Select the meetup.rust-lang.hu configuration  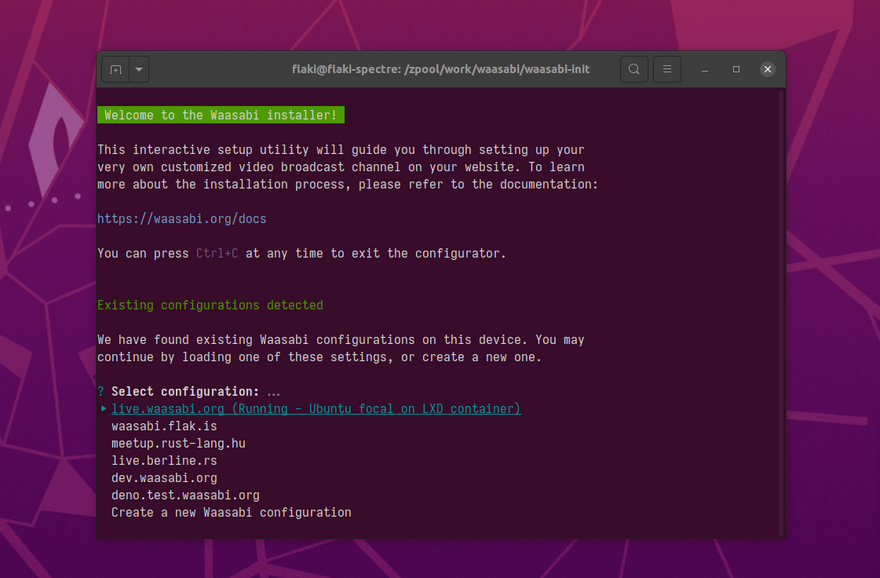(178, 444)
